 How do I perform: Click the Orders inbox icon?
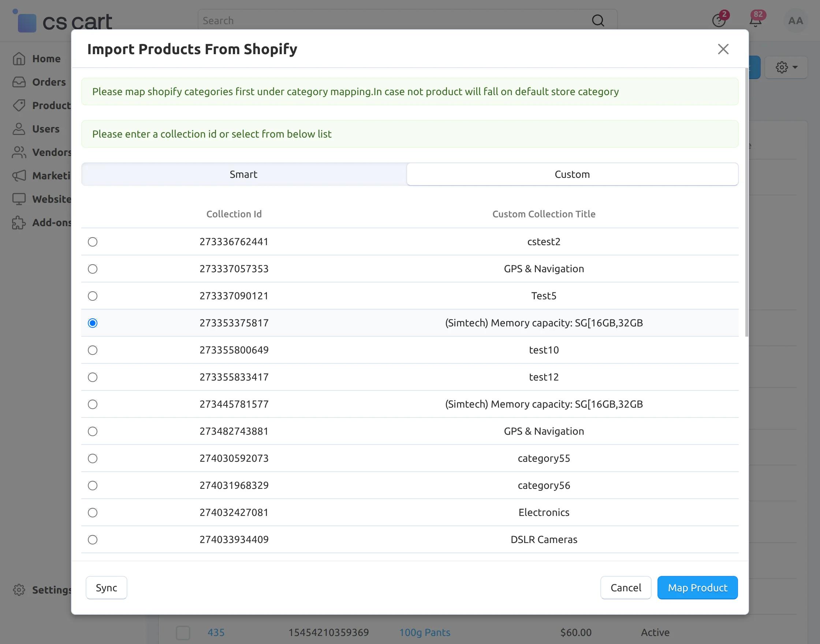coord(19,82)
